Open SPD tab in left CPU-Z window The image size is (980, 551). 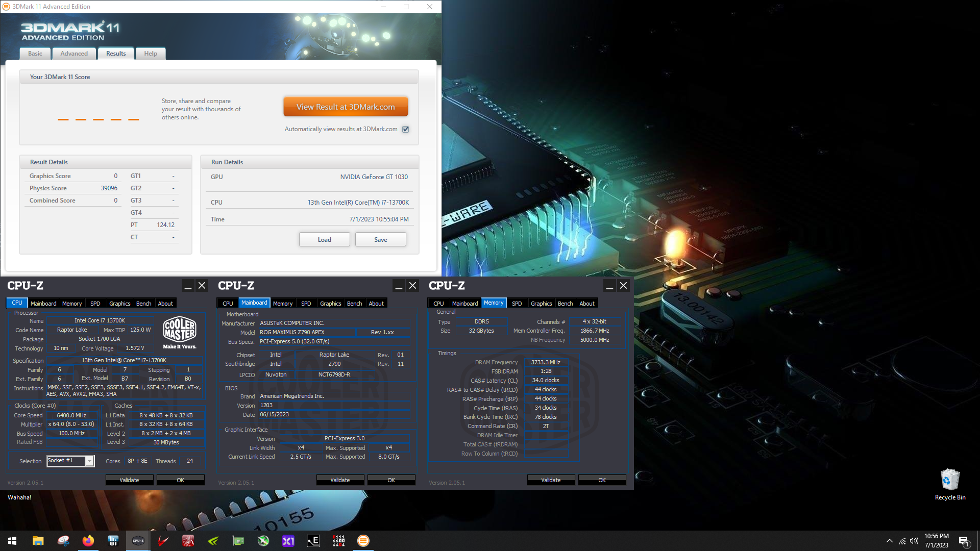(95, 304)
